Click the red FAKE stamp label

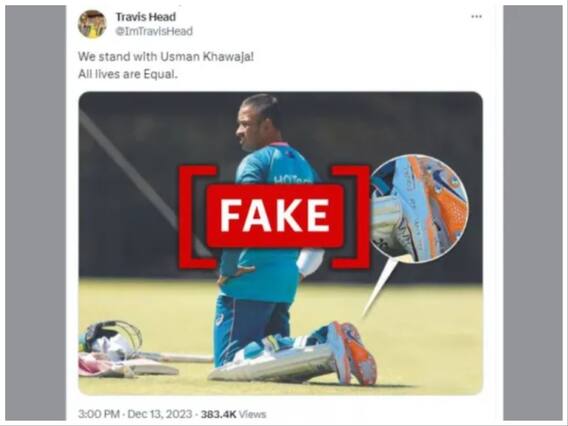[275, 216]
